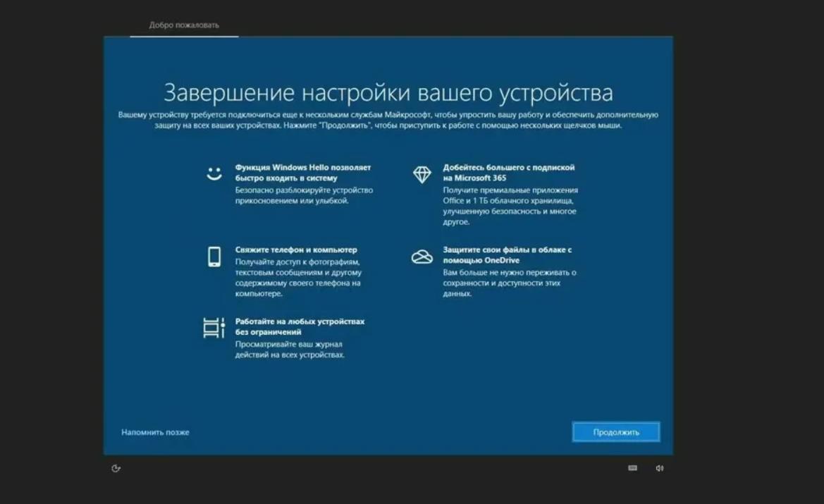Click the volume speaker icon
824x504 pixels.
coord(660,468)
